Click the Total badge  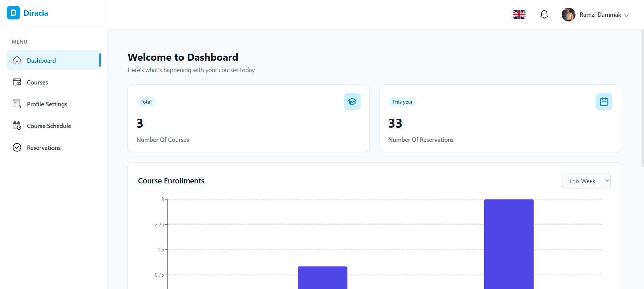click(146, 102)
